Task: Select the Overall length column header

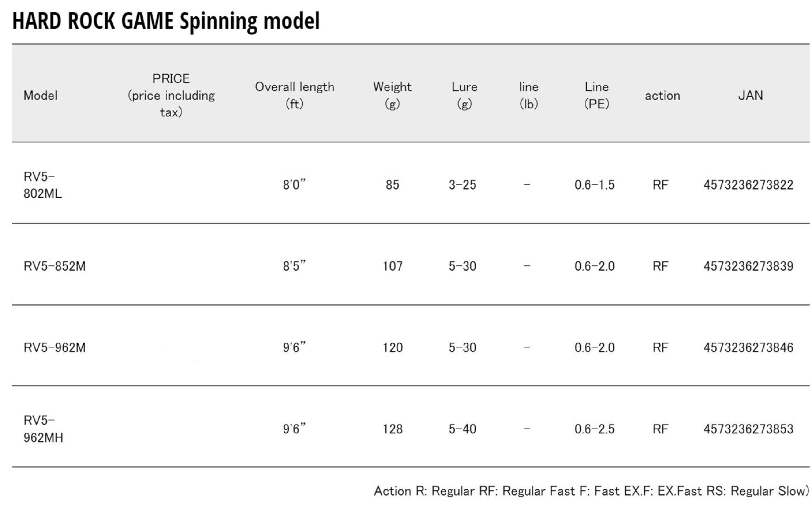Action: tap(294, 95)
